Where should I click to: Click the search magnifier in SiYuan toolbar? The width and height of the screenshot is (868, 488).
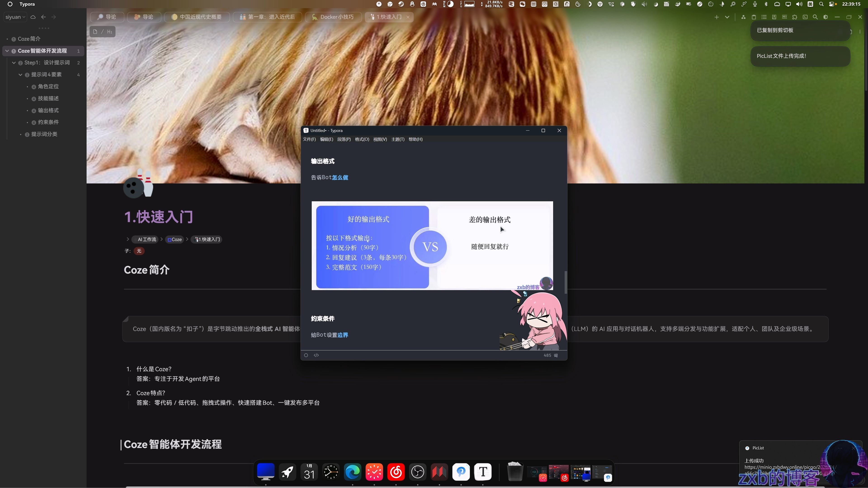tap(815, 17)
